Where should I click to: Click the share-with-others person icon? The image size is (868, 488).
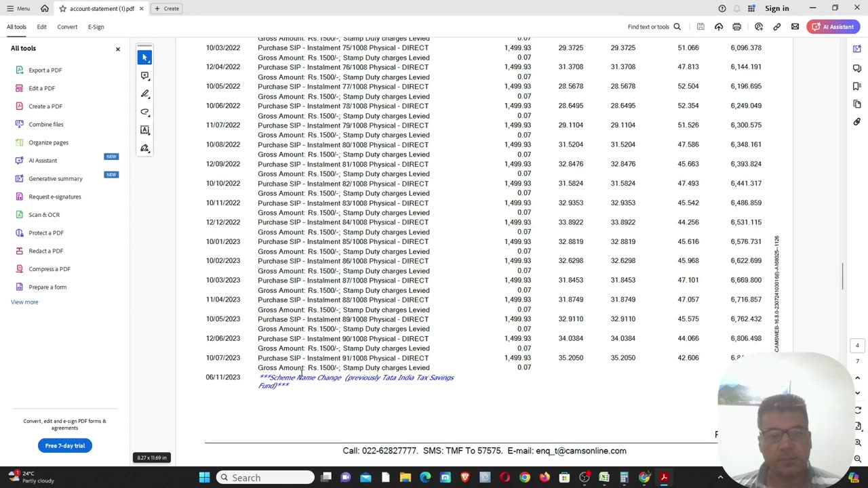click(759, 27)
